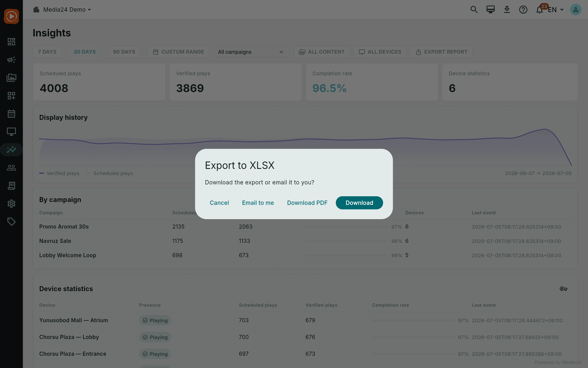This screenshot has height=368, width=588.
Task: Click the Devices column header
Action: tap(414, 213)
